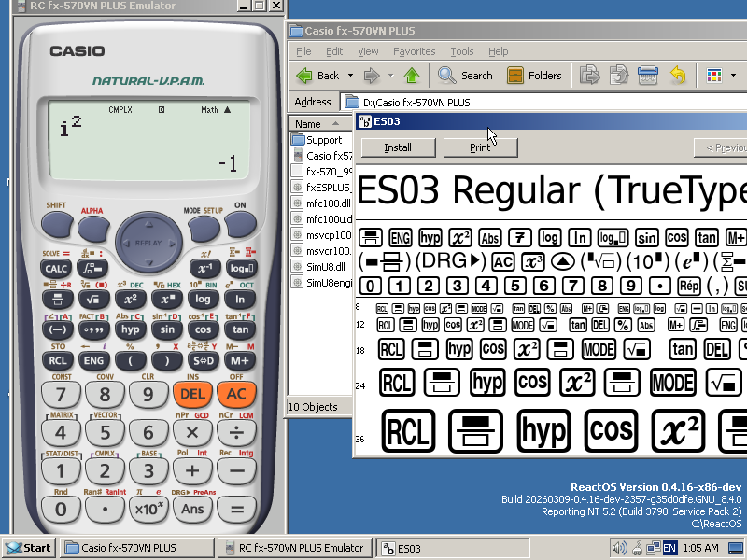Image resolution: width=747 pixels, height=560 pixels.
Task: Click the green Up-folder toolbar icon
Action: 412,76
